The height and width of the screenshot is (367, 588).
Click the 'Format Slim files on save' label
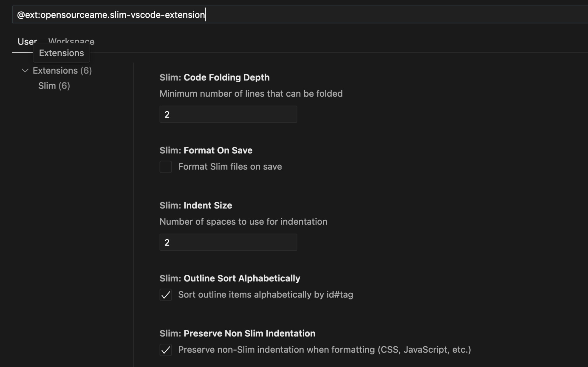tap(230, 167)
